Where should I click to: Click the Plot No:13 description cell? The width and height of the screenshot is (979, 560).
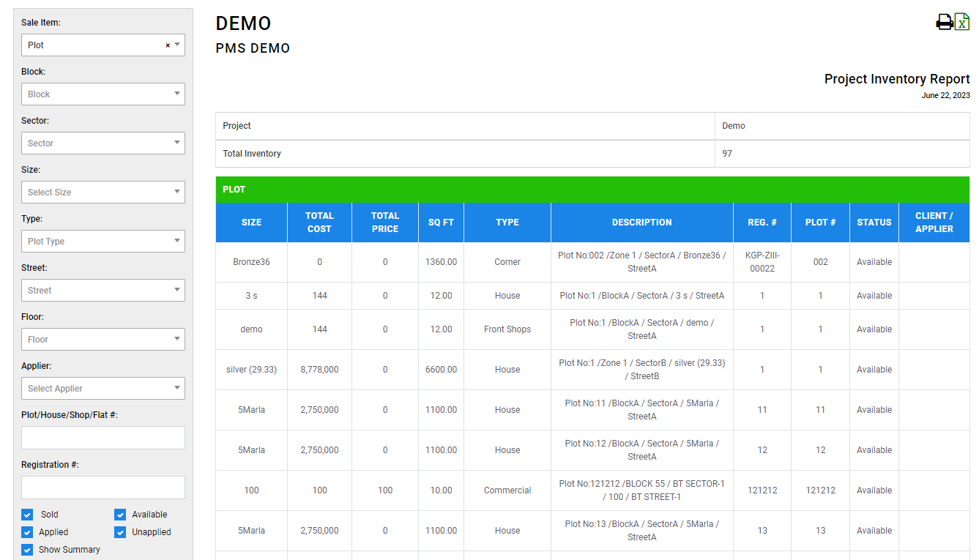[642, 531]
